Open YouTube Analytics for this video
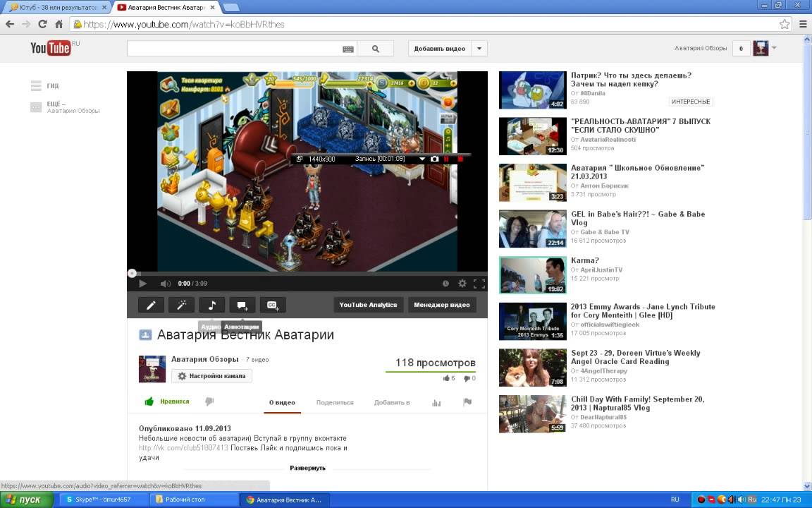The height and width of the screenshot is (508, 812). pyautogui.click(x=368, y=306)
